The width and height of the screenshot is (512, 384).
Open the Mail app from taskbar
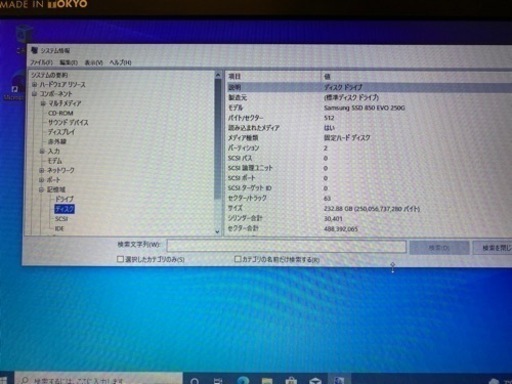pos(315,380)
